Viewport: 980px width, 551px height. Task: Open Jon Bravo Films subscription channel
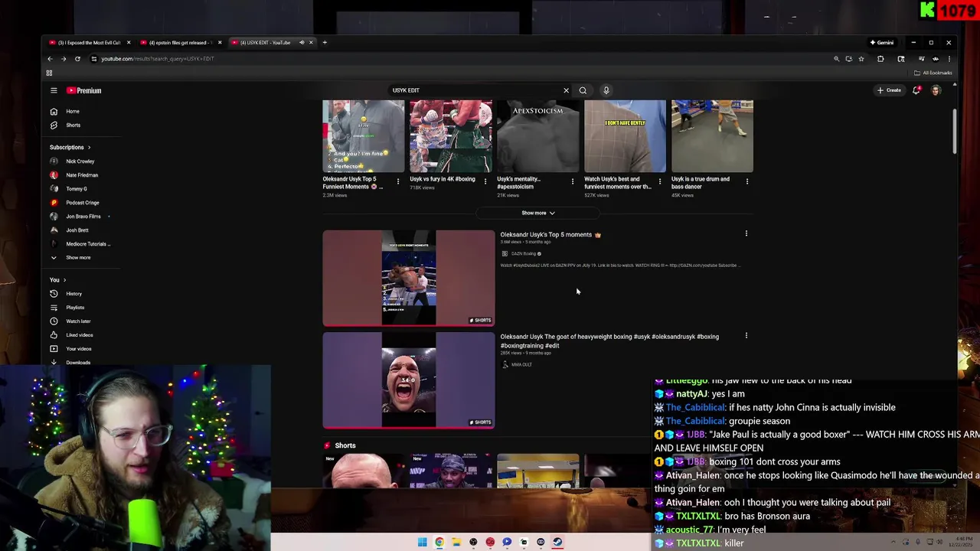click(x=83, y=217)
